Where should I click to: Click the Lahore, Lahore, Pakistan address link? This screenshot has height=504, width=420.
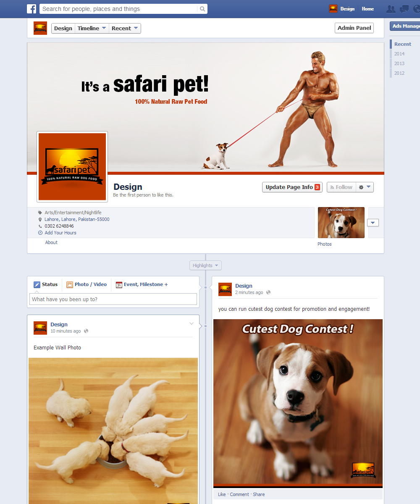77,219
